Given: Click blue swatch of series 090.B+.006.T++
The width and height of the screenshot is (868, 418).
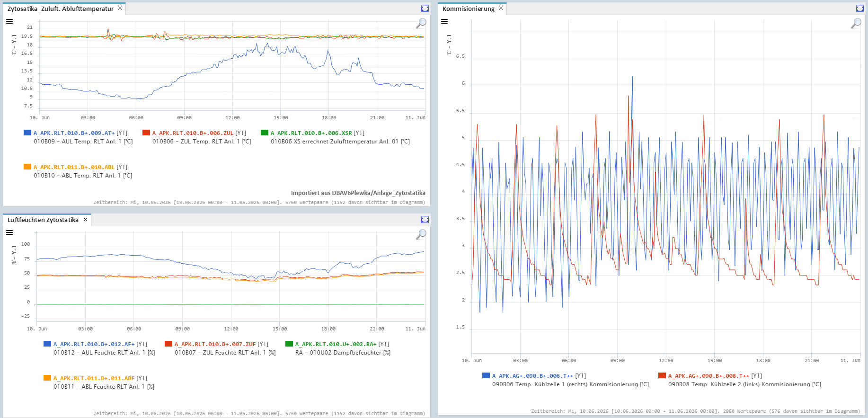Looking at the screenshot, I should [x=486, y=375].
